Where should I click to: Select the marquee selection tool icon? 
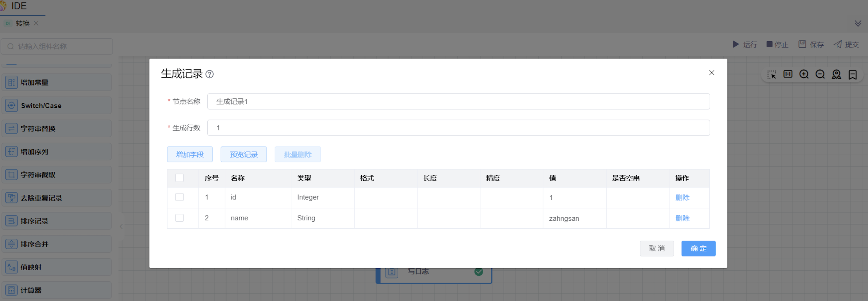[771, 74]
